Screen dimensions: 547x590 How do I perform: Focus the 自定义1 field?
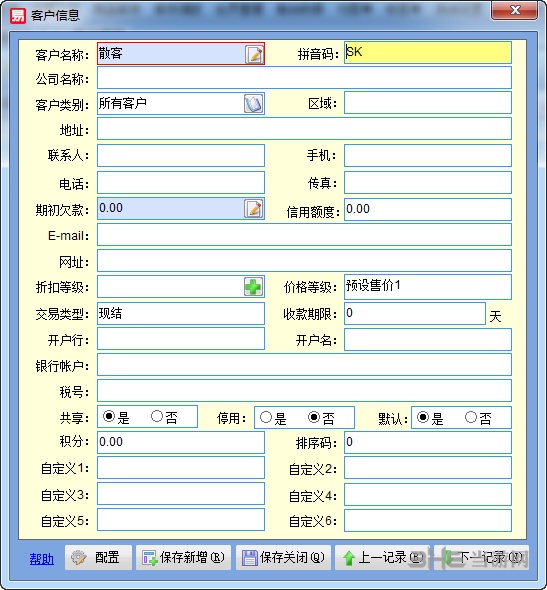pyautogui.click(x=181, y=468)
